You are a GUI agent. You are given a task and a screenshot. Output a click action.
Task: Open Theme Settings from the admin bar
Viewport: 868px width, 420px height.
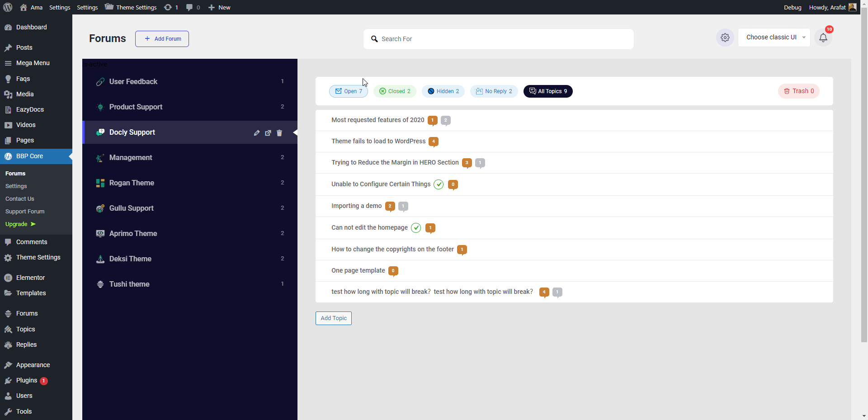[130, 7]
